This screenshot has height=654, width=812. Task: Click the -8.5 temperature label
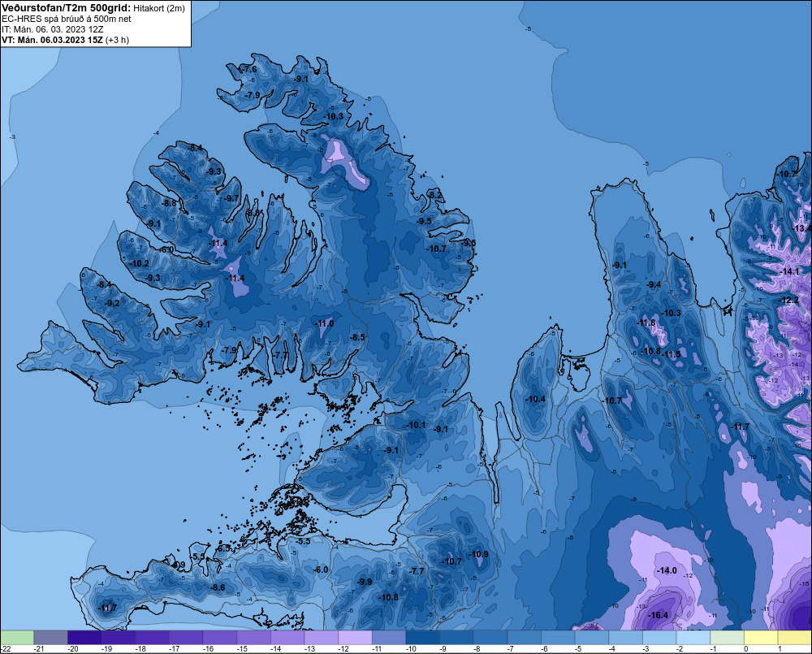(x=356, y=337)
